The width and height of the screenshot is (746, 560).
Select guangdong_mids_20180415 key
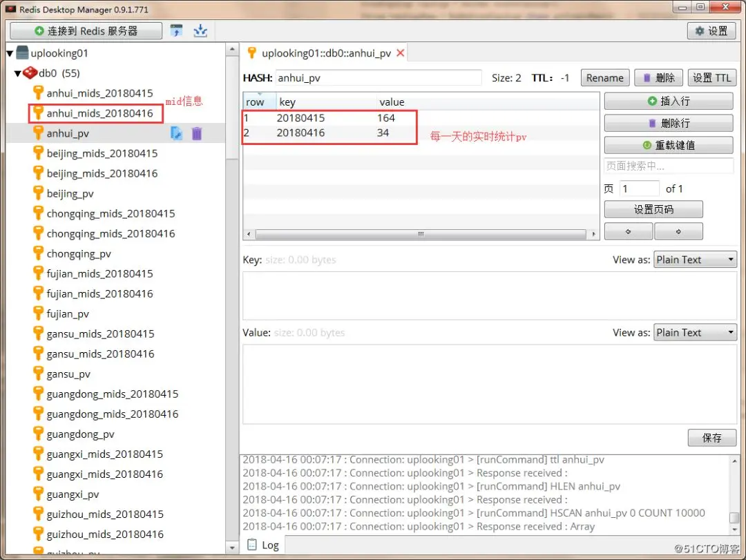(113, 394)
